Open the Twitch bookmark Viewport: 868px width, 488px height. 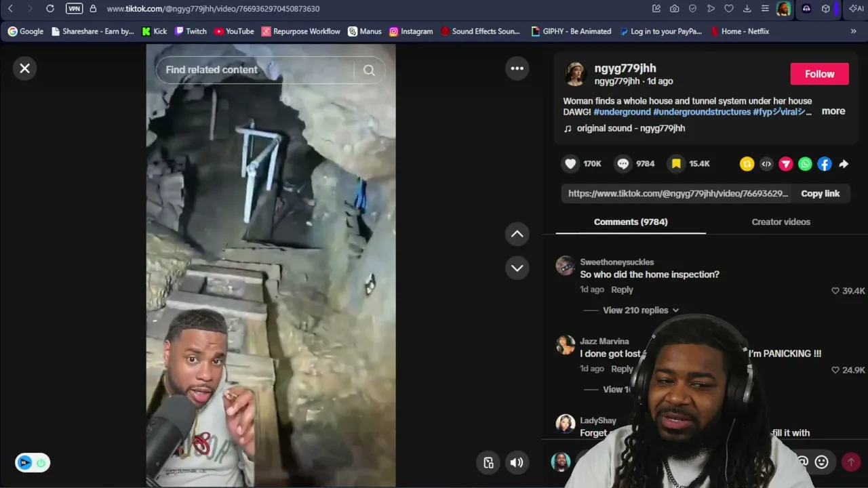point(191,31)
